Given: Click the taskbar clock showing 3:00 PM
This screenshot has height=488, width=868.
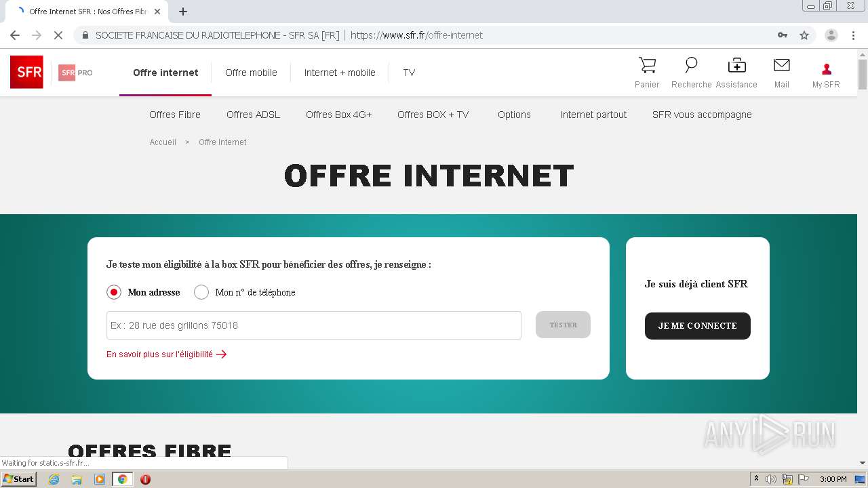Looking at the screenshot, I should 833,479.
